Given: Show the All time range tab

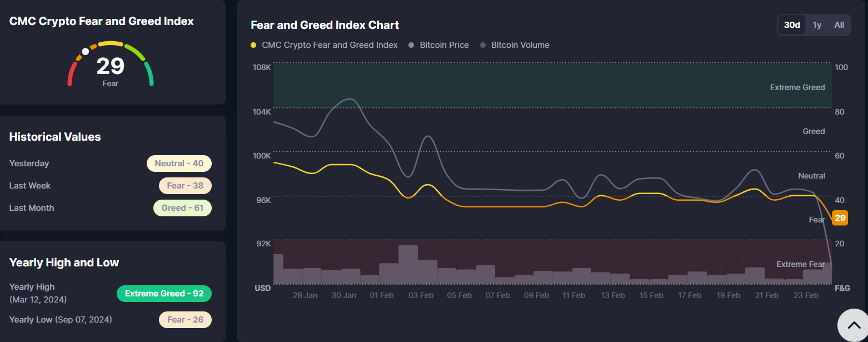Looking at the screenshot, I should point(839,25).
